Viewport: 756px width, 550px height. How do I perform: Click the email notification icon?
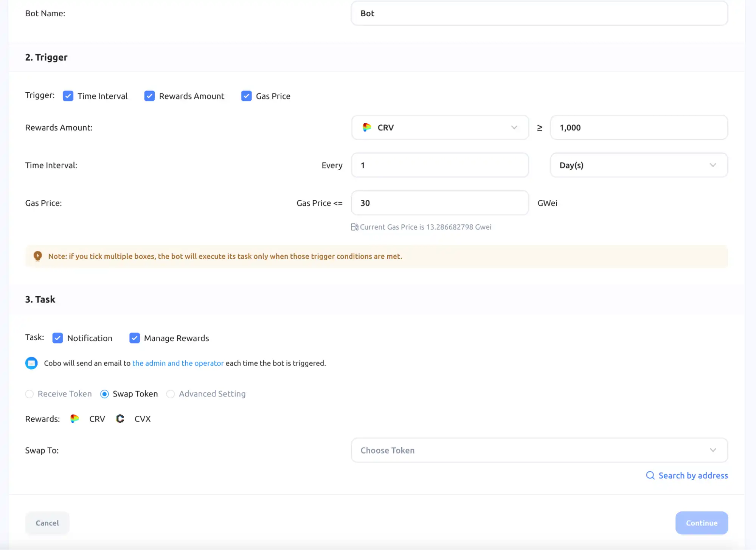tap(31, 363)
